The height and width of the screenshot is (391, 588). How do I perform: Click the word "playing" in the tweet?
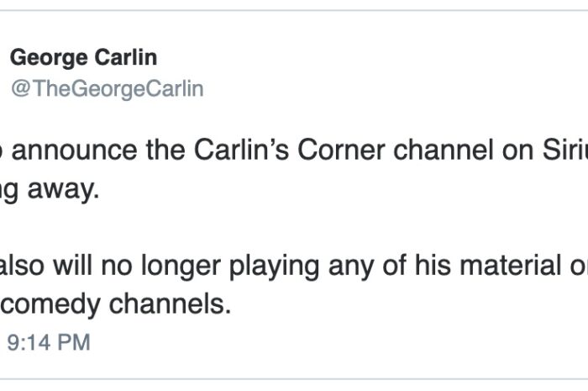point(274,266)
